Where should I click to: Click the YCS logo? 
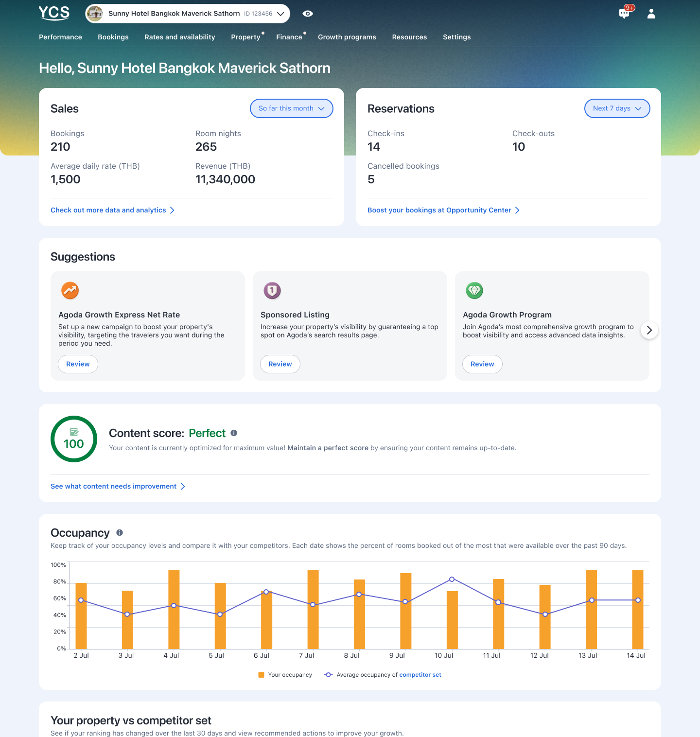[x=53, y=13]
